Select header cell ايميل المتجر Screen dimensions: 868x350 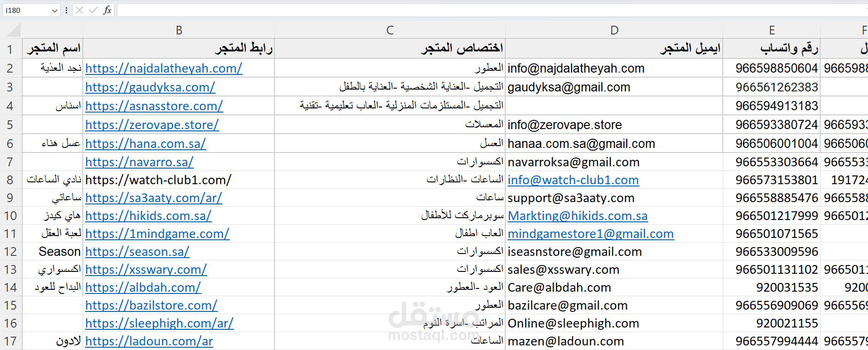click(614, 48)
